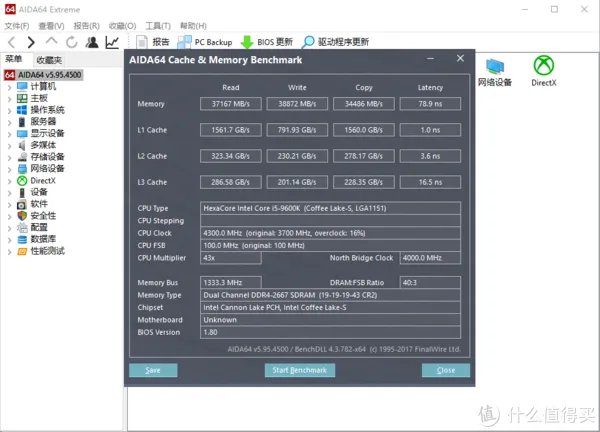Image resolution: width=600 pixels, height=432 pixels.
Task: Open the 文件(F) menu
Action: pos(17,25)
